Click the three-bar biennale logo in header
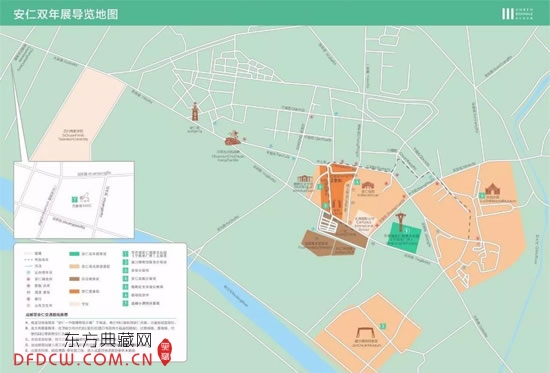The image size is (550, 373). click(507, 14)
